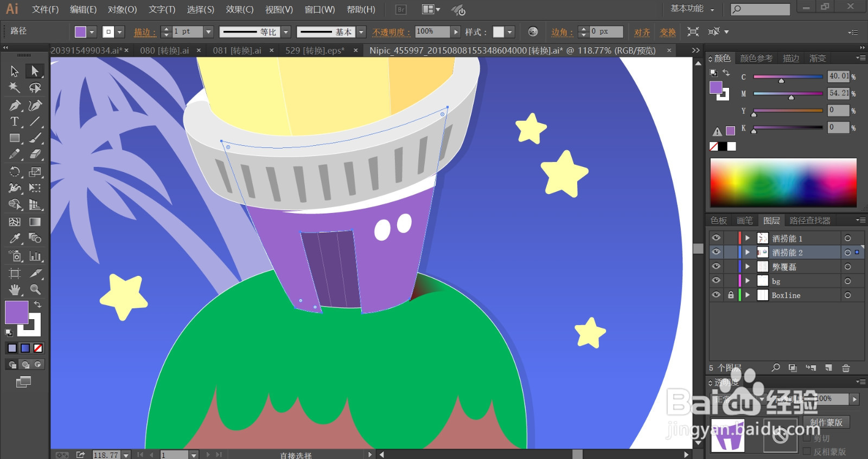Click the 制作蒙版 button
The width and height of the screenshot is (868, 459).
pyautogui.click(x=826, y=422)
